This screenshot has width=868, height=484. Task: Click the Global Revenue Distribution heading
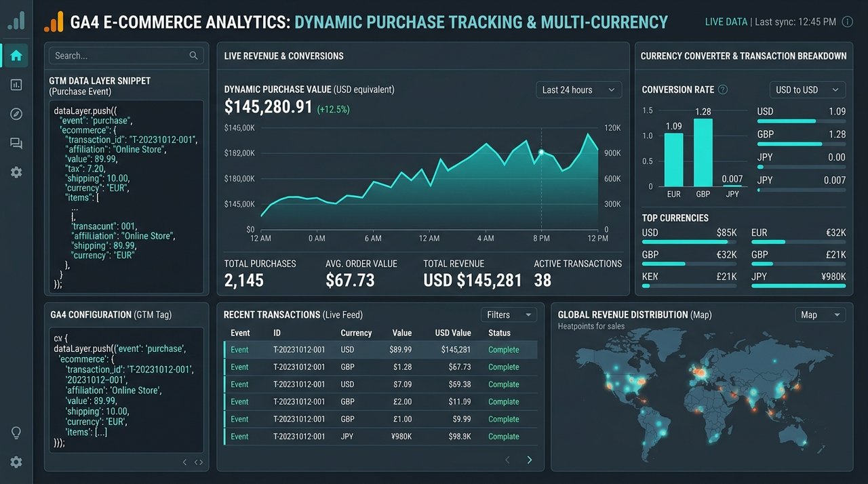[x=635, y=315]
